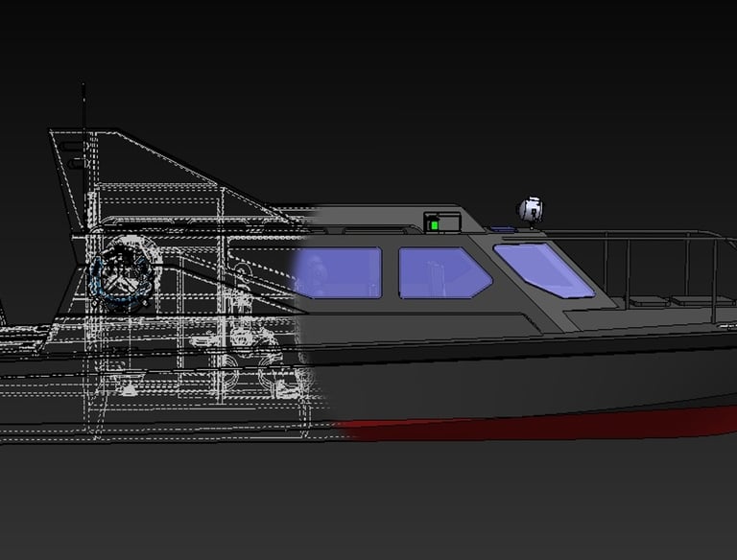Viewport: 737px width, 560px height.
Task: Select the green navigation light on the cabin roof
Action: [x=435, y=225]
